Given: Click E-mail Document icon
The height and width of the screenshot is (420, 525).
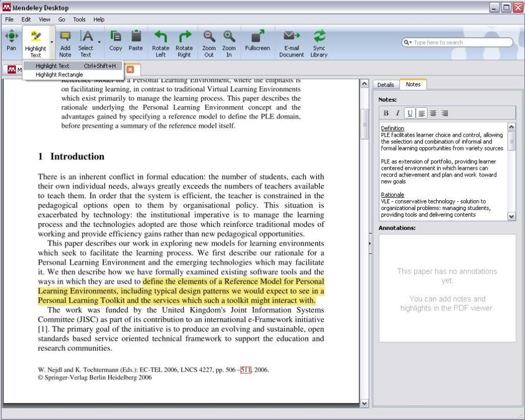Looking at the screenshot, I should [291, 44].
